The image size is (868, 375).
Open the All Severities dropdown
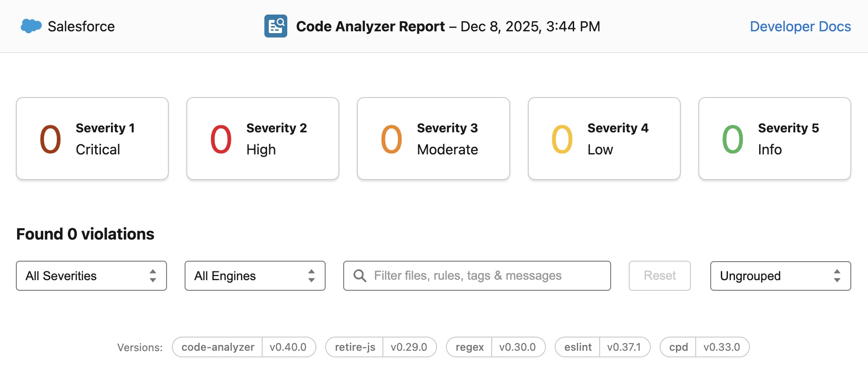click(x=92, y=276)
